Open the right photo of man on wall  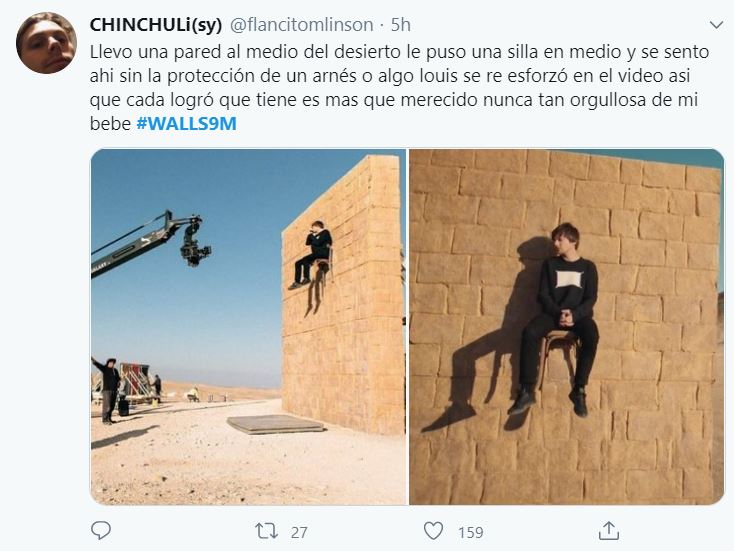tap(566, 327)
